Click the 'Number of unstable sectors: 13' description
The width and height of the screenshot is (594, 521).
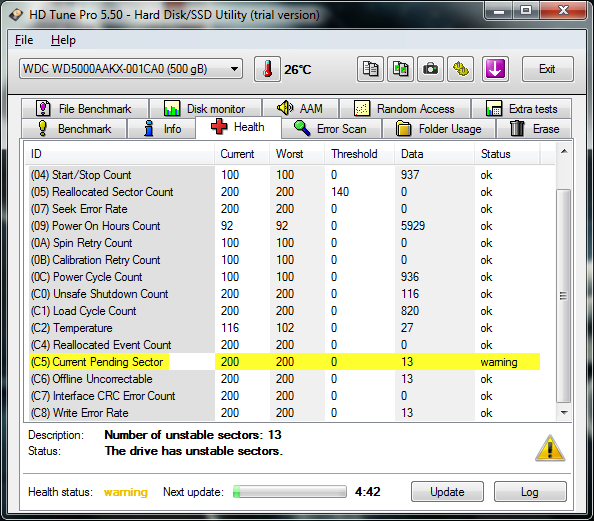193,435
